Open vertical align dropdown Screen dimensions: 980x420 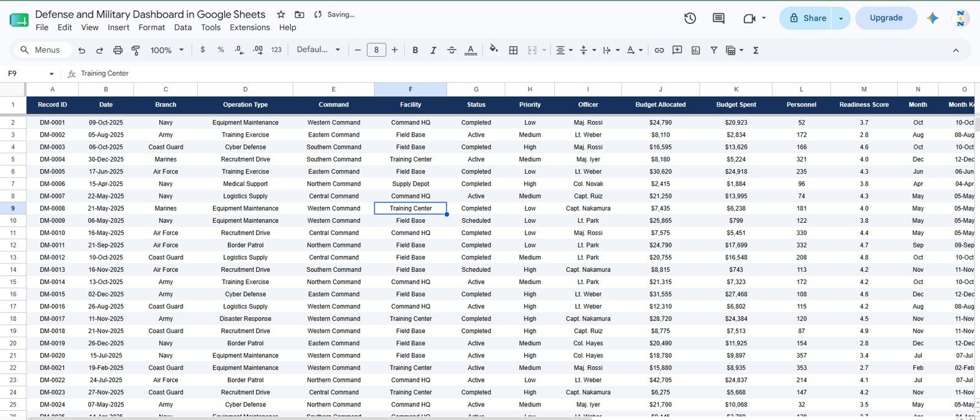pos(587,50)
